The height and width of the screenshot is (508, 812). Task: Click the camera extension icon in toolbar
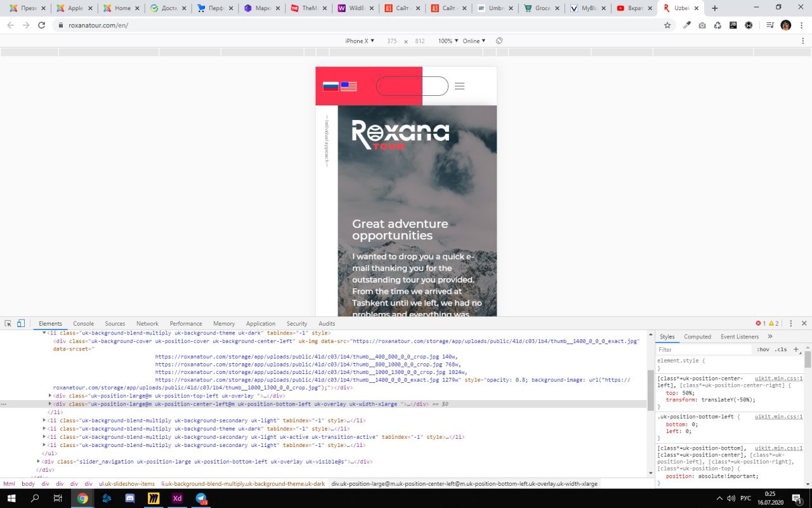click(702, 25)
